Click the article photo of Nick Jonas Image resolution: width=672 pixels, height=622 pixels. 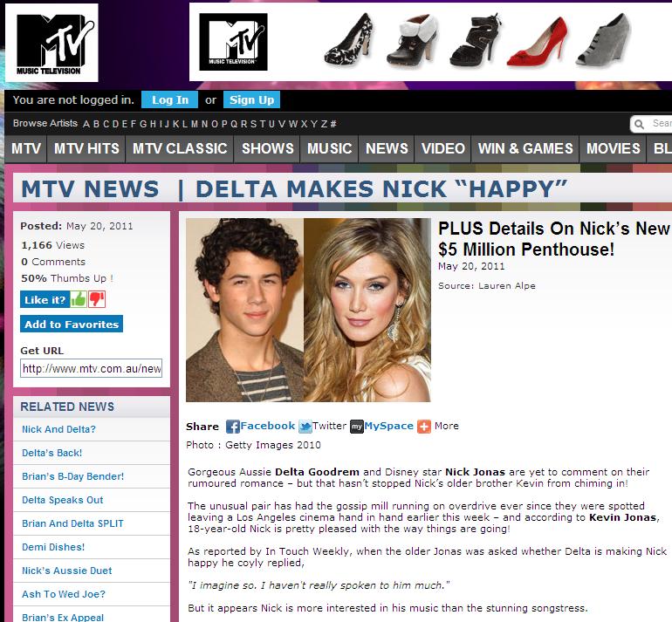click(x=244, y=310)
